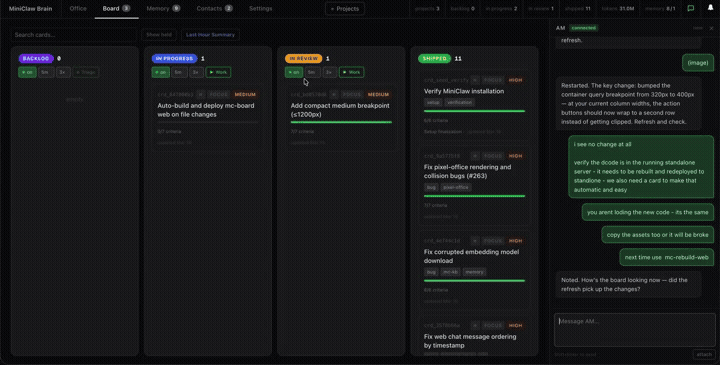Open the Projects dropdown button
This screenshot has width=720, height=365.
pyautogui.click(x=345, y=9)
